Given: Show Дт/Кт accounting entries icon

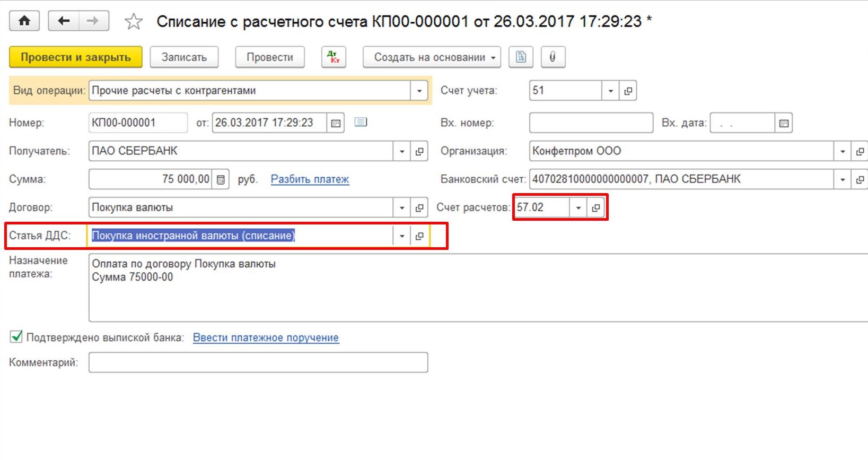Looking at the screenshot, I should coord(334,57).
